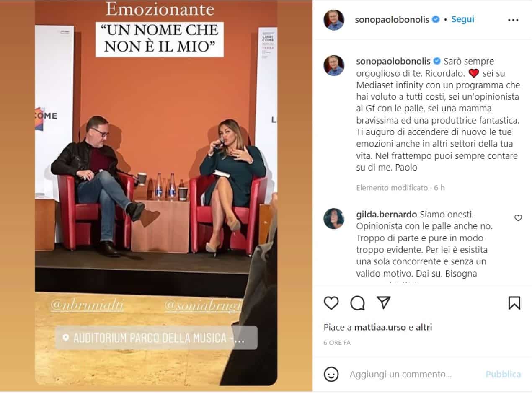This screenshot has width=532, height=393.
Task: Click the sonopaolobonolis profile picture in header
Action: tap(334, 20)
